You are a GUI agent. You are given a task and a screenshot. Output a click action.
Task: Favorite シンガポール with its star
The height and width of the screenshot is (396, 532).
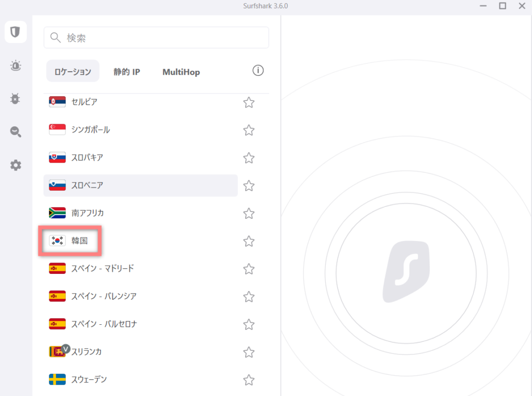pyautogui.click(x=249, y=130)
